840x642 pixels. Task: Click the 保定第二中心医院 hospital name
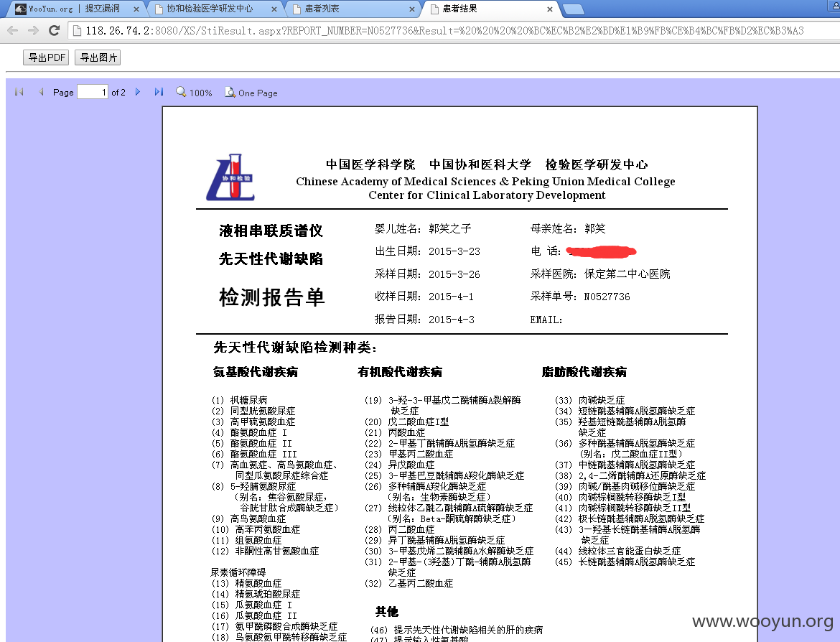pyautogui.click(x=627, y=274)
